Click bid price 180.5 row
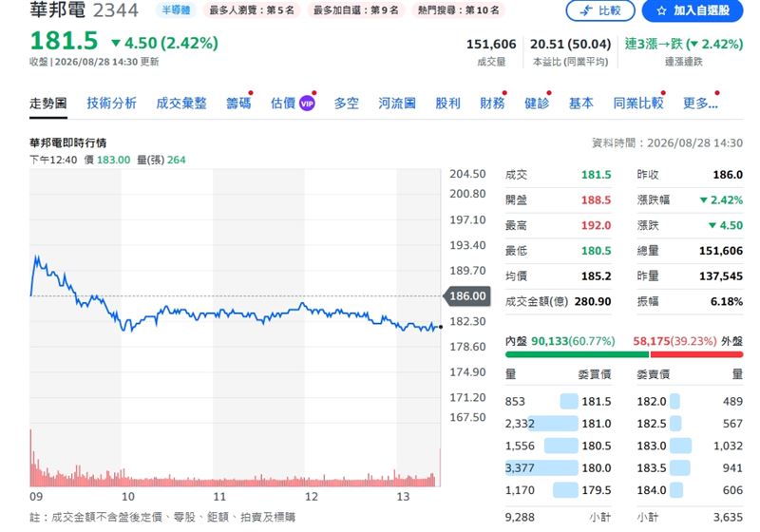Viewport: 760px width, 532px height. [x=558, y=446]
